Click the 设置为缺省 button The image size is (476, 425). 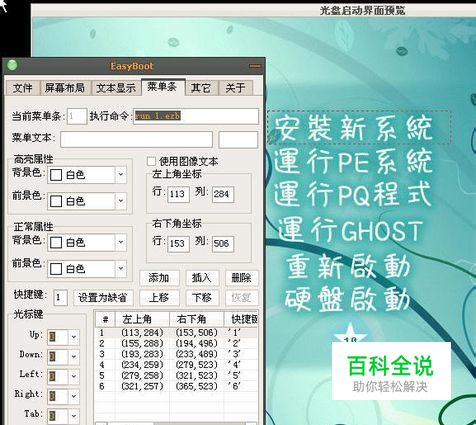(103, 298)
